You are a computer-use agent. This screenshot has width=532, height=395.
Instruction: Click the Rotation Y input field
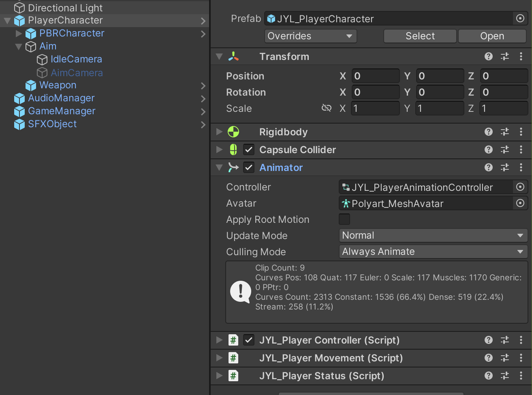click(440, 92)
